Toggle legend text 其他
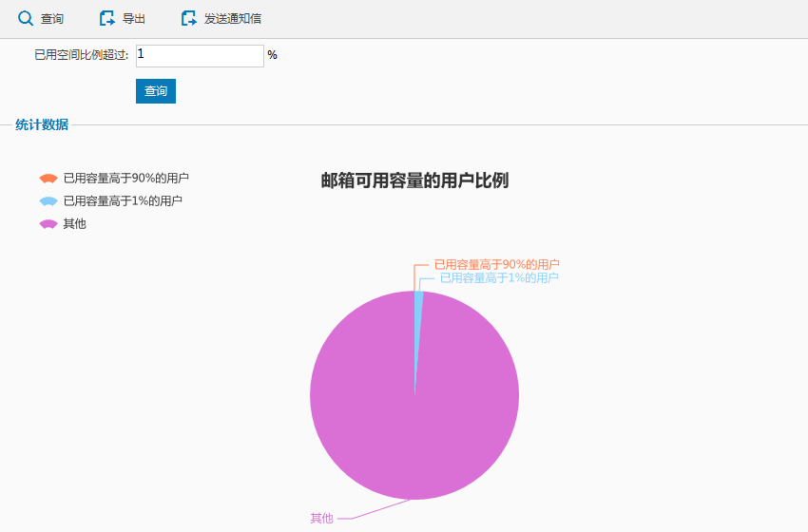 74,224
